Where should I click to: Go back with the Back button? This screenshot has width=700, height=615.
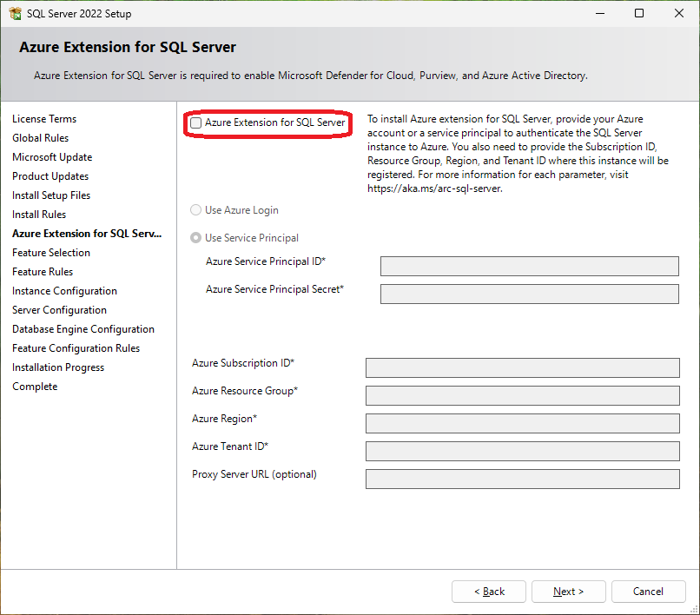click(488, 592)
